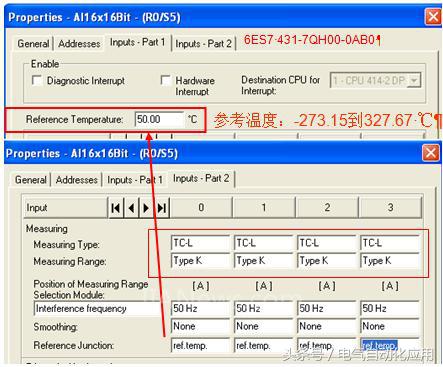The image size is (443, 367).
Task: Open Measuring Range Type K for input 0
Action: [200, 260]
